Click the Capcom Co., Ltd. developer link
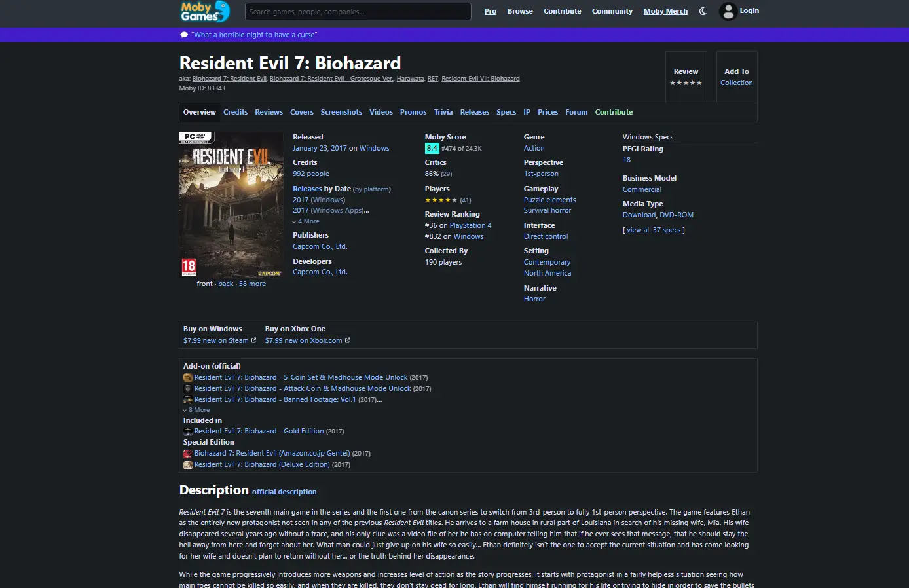Image resolution: width=909 pixels, height=588 pixels. pyautogui.click(x=320, y=272)
